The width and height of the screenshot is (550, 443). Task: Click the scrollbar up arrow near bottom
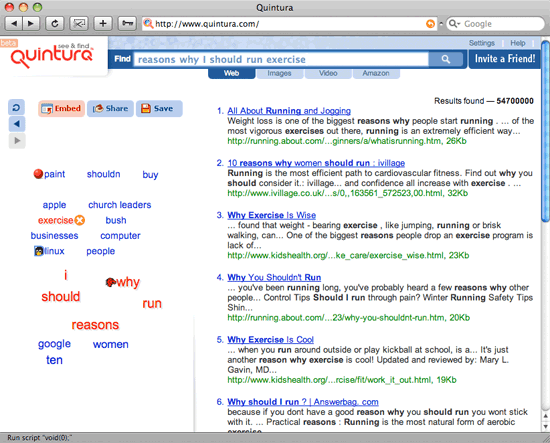click(x=545, y=416)
